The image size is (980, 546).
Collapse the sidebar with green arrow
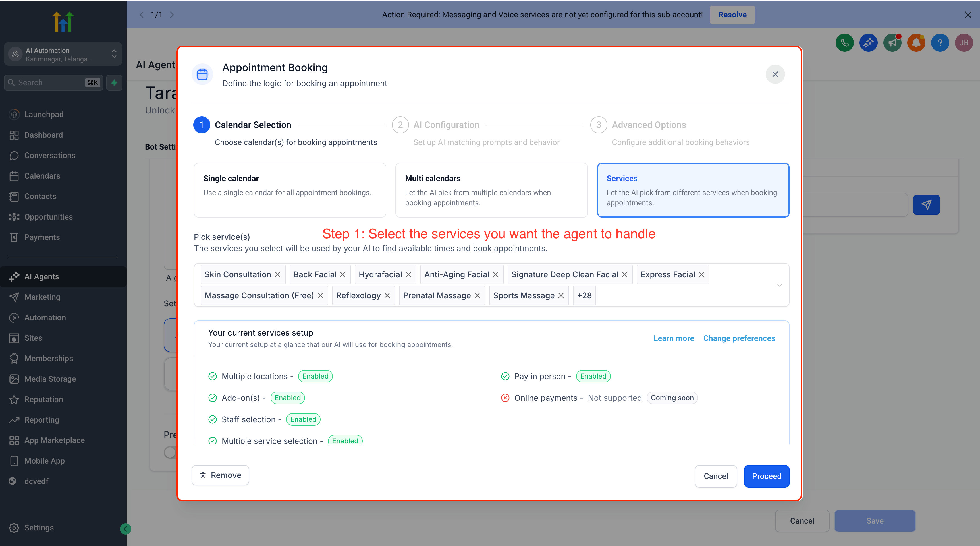point(126,529)
